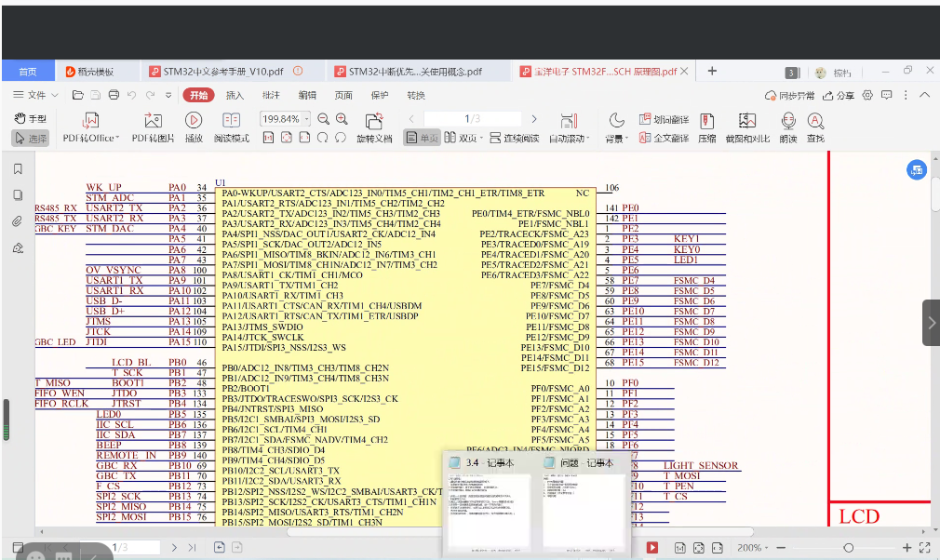Click the PDF转图片 export icon
940x560 pixels.
point(153,120)
